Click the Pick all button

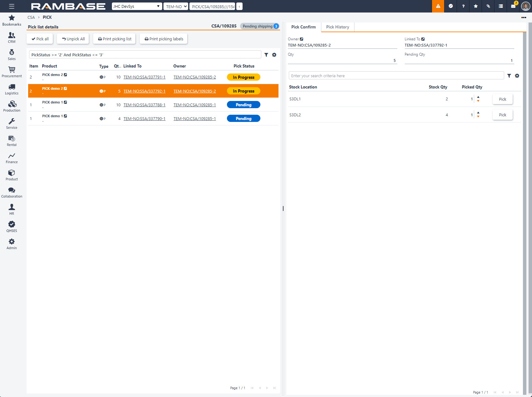pos(40,39)
